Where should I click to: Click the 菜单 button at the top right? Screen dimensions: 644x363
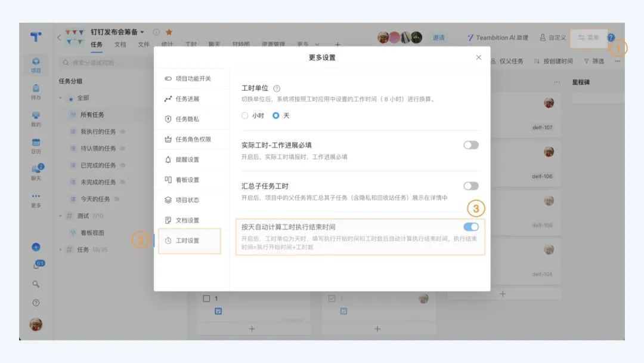coord(589,38)
